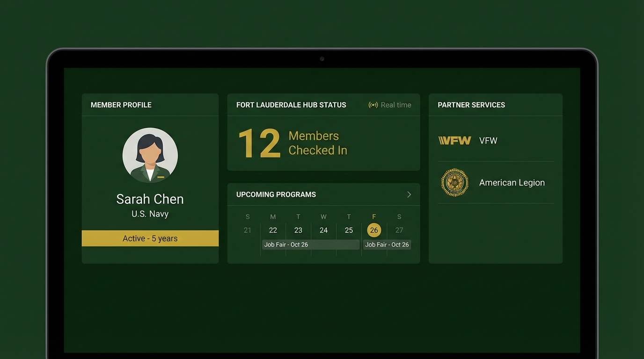Click the Members Checked In label
The width and height of the screenshot is (644, 359).
tap(318, 143)
